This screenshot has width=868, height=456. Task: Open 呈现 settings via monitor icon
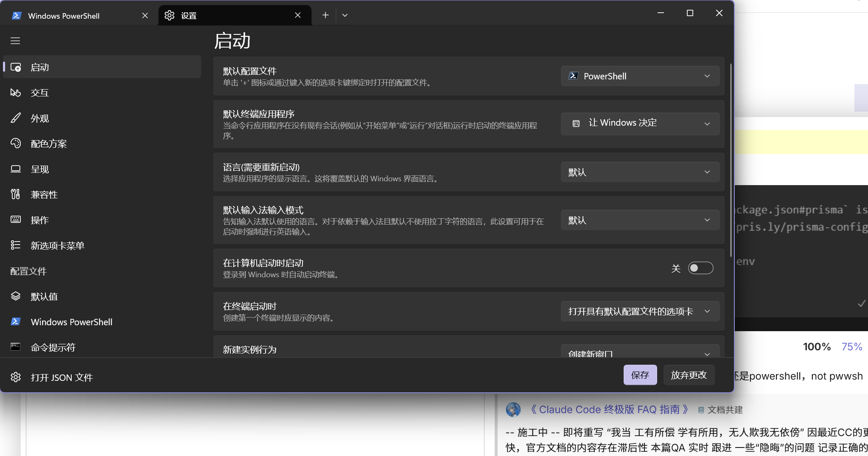point(16,169)
